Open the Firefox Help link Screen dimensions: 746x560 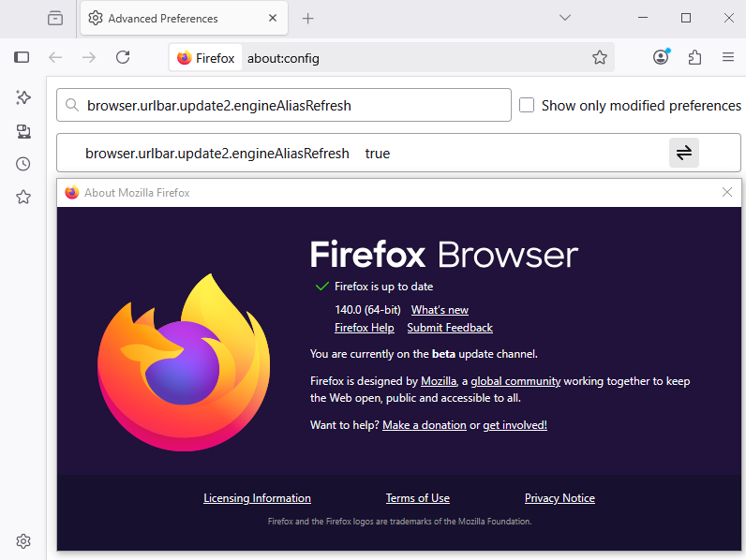[x=364, y=328]
